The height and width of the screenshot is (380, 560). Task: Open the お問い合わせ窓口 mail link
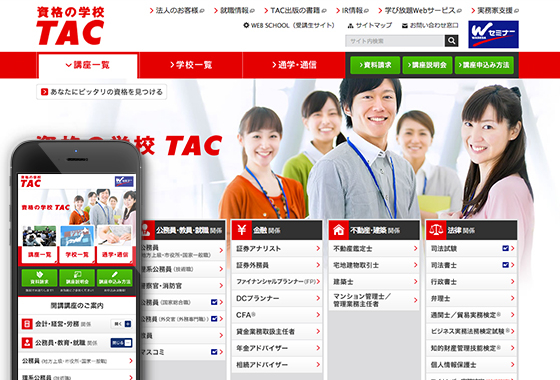click(430, 25)
